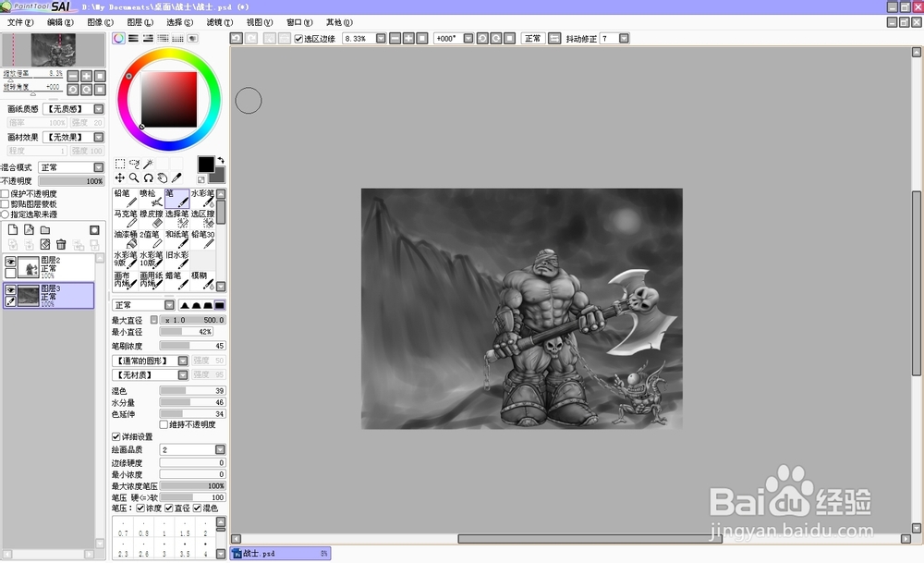Uncheck 详细设置 checkbox
Screen dimensions: 924x563
(x=116, y=437)
